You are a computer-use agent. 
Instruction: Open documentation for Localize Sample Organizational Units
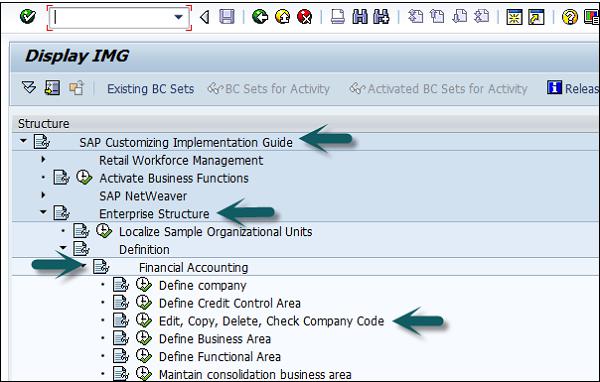click(x=81, y=231)
